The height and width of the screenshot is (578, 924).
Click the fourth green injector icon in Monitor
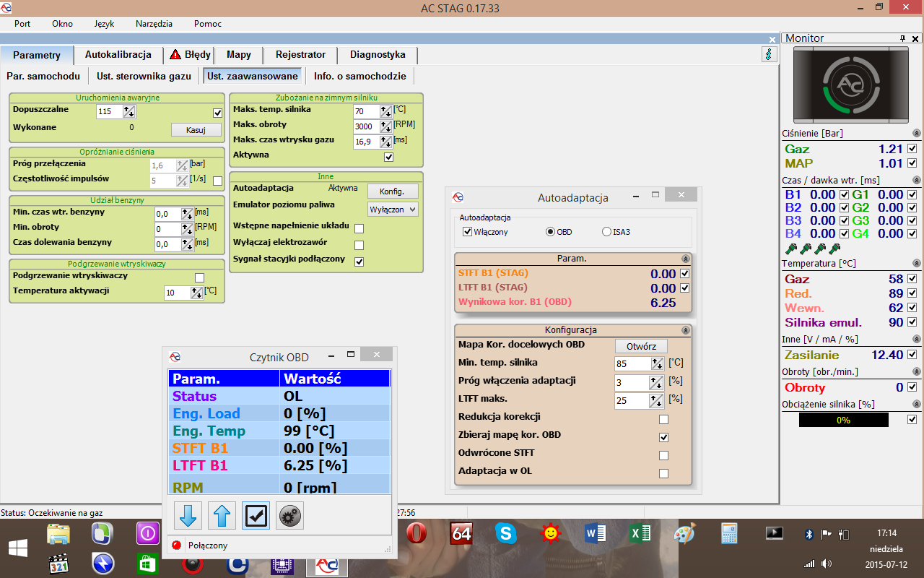(x=834, y=249)
